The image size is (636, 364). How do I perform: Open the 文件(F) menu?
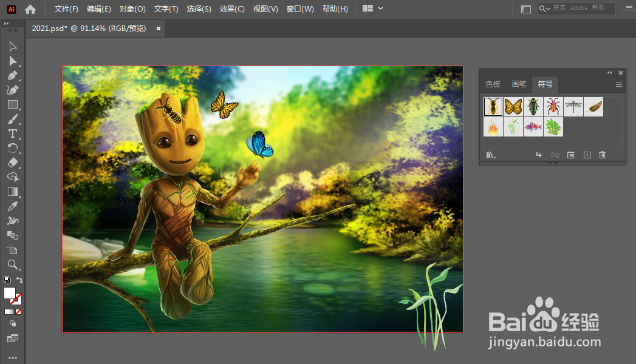66,9
